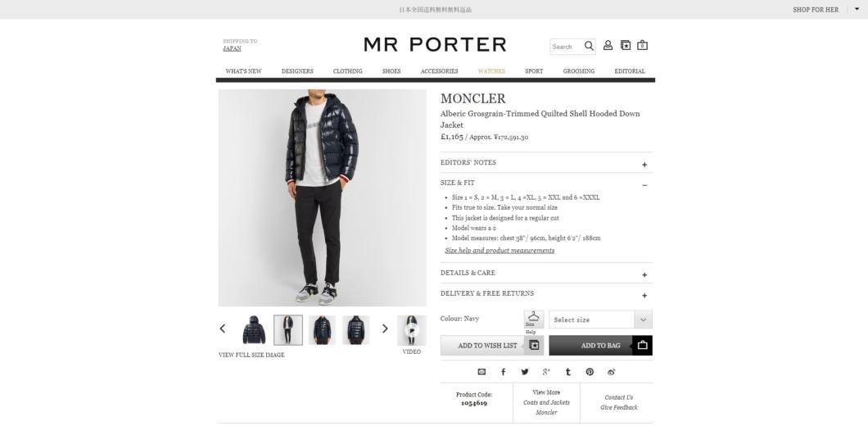Share product via email icon
868x426 pixels.
481,372
